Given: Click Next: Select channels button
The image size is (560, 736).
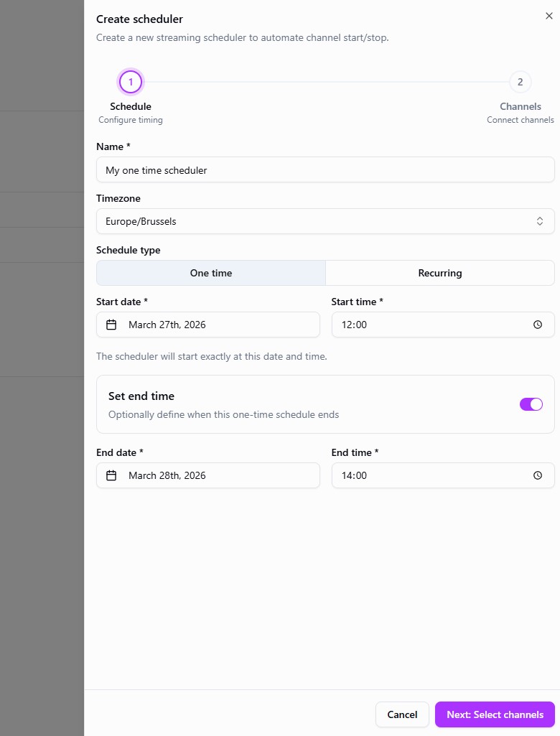Looking at the screenshot, I should pos(495,714).
